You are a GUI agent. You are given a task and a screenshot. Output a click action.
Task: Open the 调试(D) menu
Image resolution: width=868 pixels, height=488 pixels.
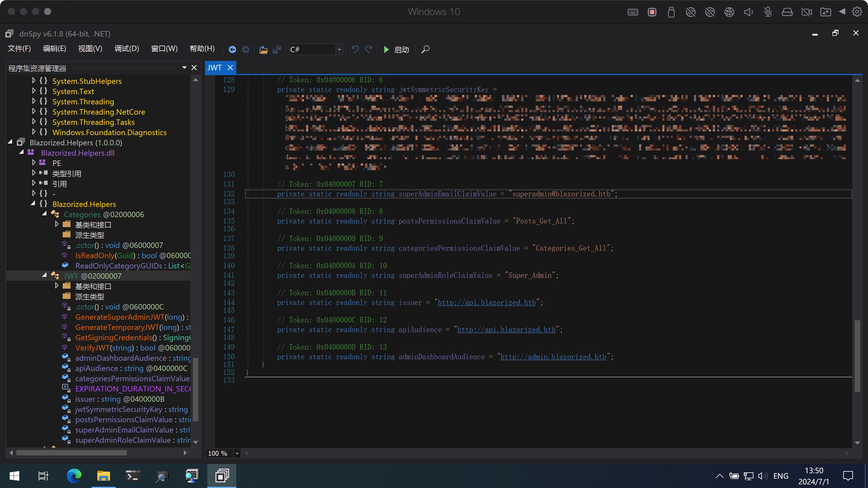point(127,49)
